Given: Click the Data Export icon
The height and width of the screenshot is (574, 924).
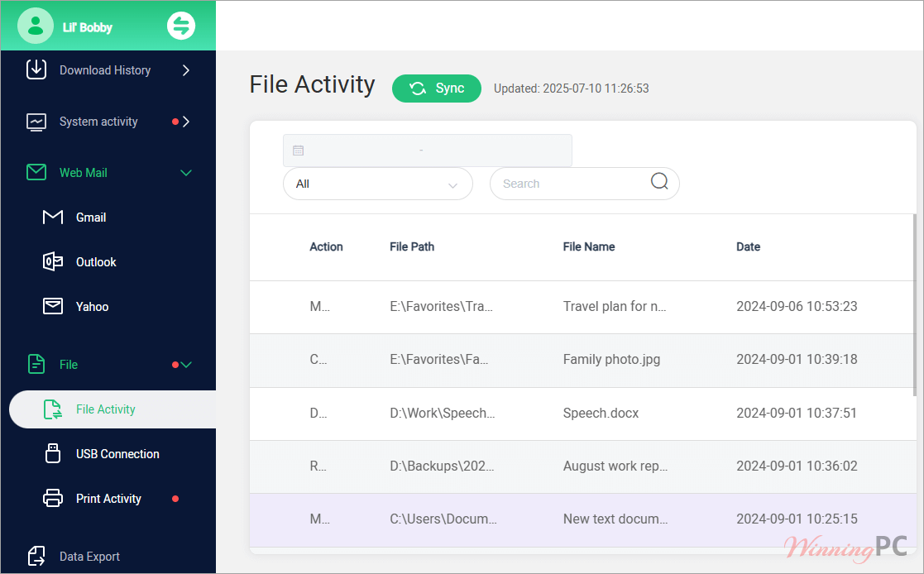Looking at the screenshot, I should click(x=36, y=556).
